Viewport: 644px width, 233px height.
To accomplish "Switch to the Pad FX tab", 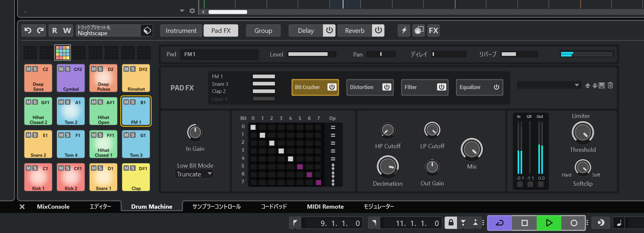I will (x=221, y=31).
